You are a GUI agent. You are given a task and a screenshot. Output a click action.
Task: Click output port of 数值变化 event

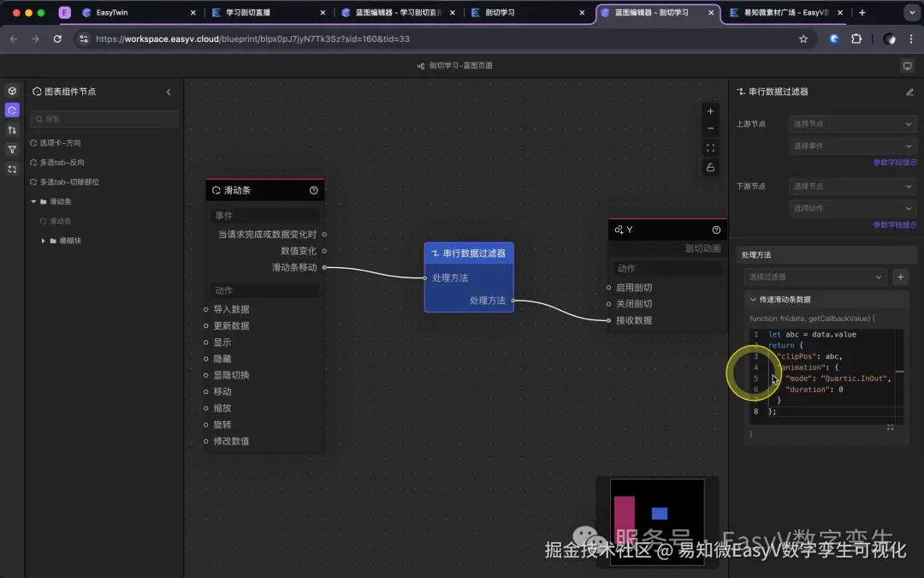(324, 251)
